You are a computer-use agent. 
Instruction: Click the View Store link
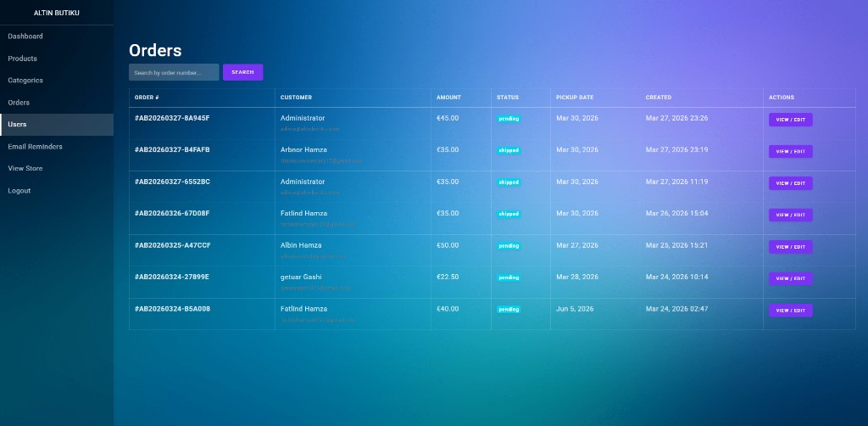pyautogui.click(x=25, y=169)
